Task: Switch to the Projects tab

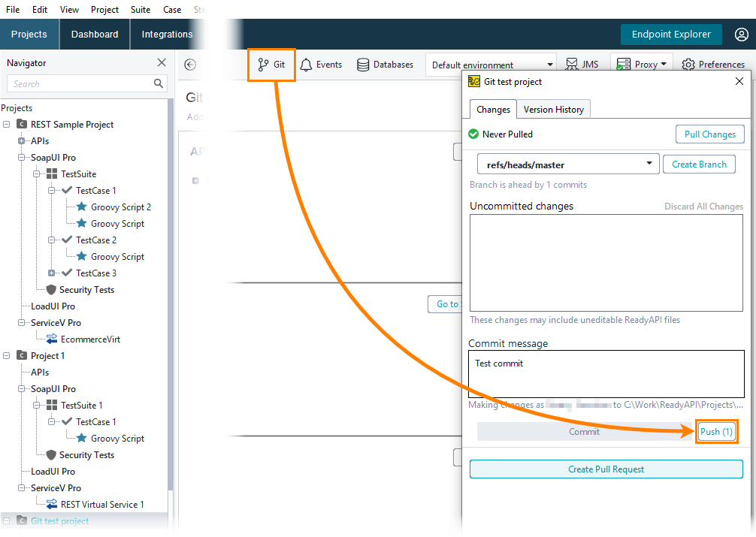Action: coord(29,35)
